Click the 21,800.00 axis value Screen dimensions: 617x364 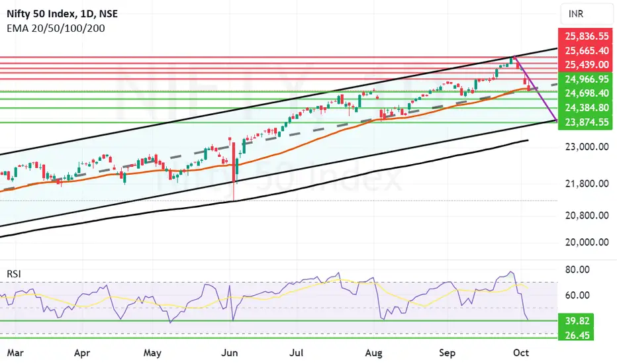pos(587,183)
